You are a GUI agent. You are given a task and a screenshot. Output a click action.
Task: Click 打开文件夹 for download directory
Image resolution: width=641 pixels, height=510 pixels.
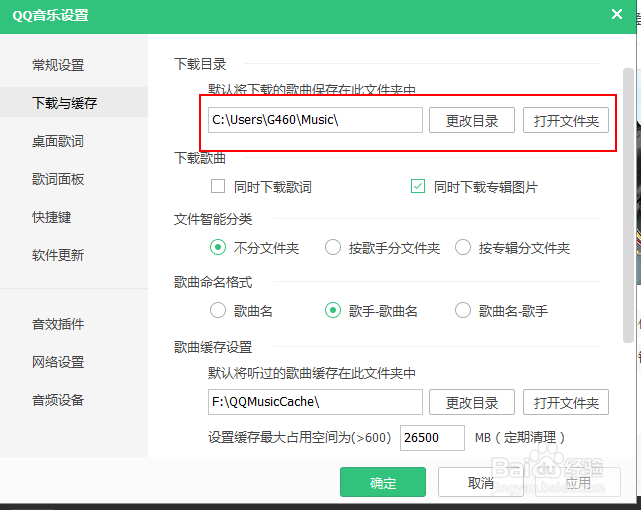566,120
